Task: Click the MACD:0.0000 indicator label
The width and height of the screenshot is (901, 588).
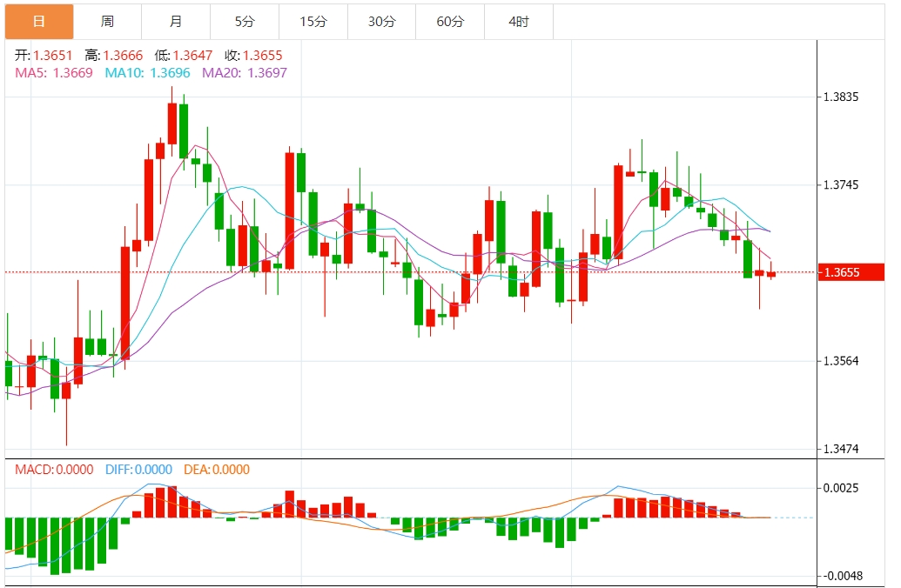Action: tap(54, 470)
